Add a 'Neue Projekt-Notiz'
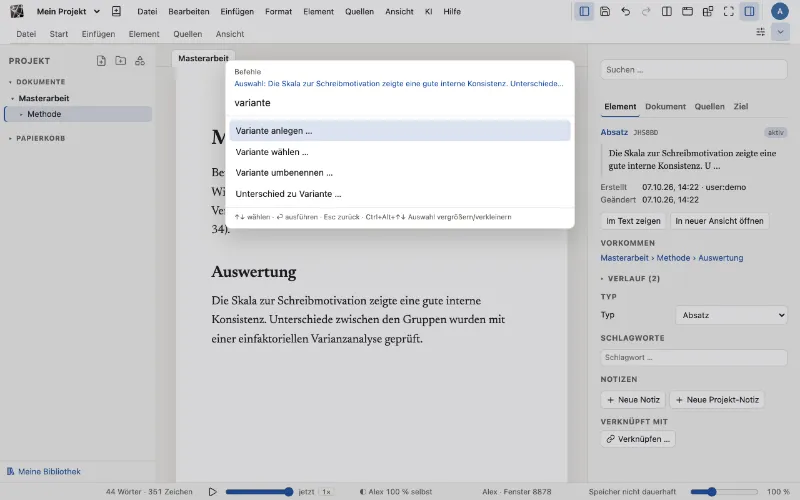The height and width of the screenshot is (500, 800). (x=717, y=400)
